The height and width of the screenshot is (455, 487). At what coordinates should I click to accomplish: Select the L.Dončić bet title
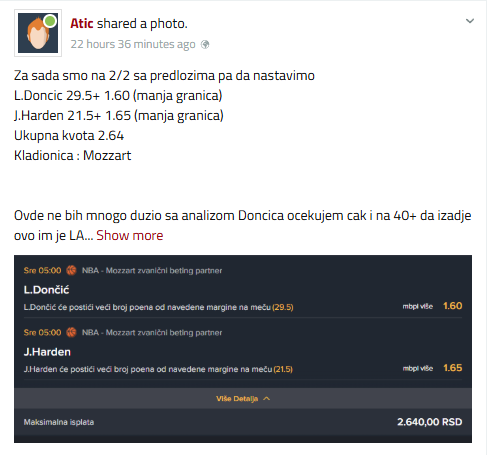click(46, 290)
